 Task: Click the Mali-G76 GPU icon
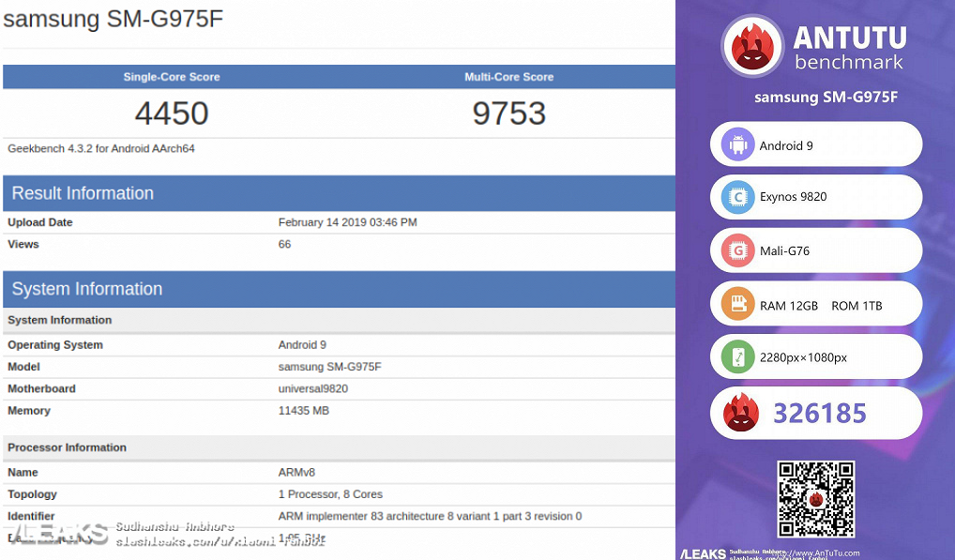point(737,250)
